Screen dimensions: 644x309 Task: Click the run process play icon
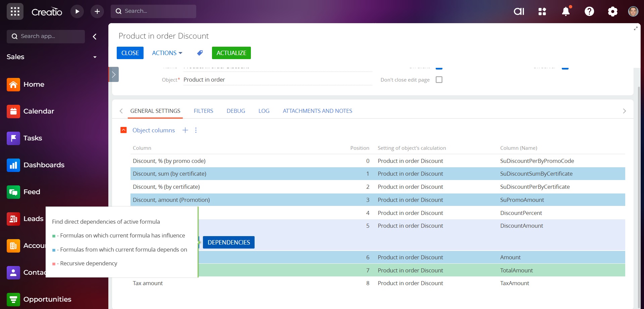(77, 11)
